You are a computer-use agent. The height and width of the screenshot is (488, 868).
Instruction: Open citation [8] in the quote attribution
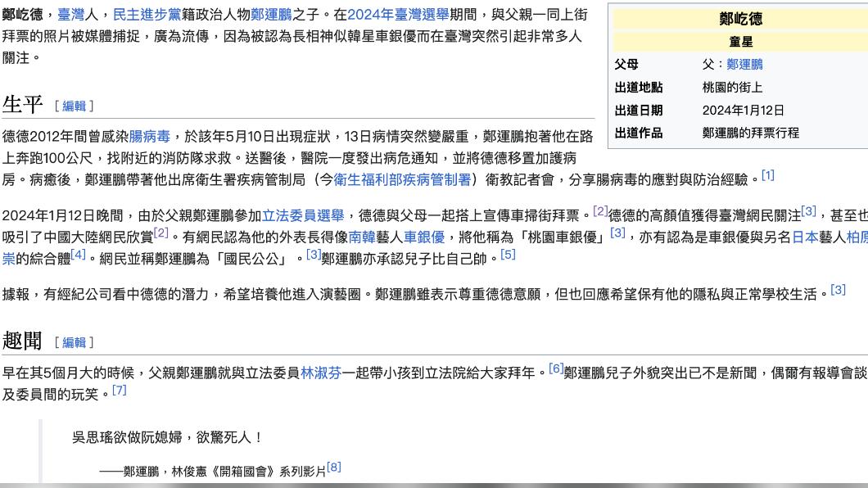pos(333,468)
